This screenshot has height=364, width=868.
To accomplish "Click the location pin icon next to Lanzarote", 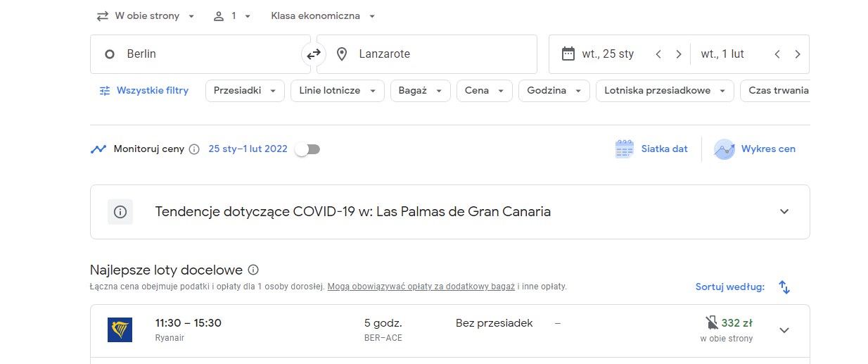I will pyautogui.click(x=342, y=54).
